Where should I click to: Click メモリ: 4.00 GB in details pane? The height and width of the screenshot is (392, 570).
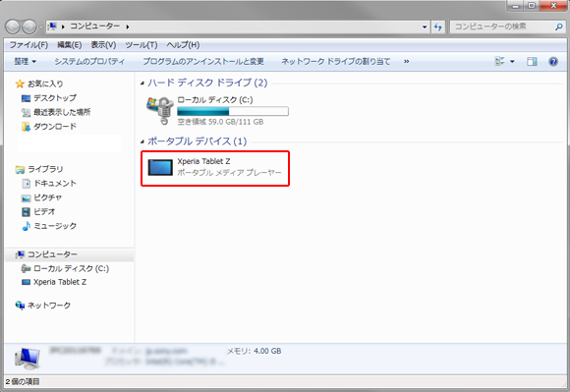(x=255, y=352)
